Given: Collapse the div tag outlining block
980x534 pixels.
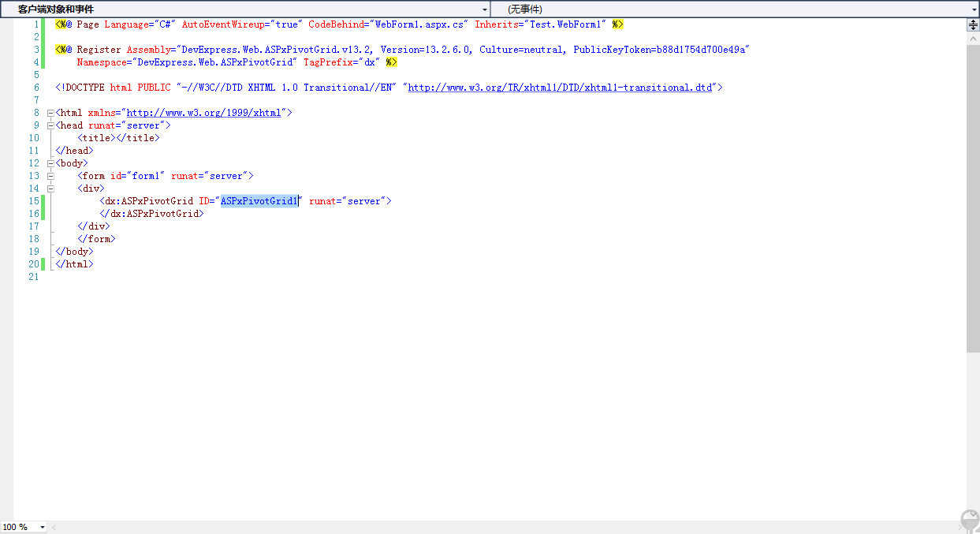Looking at the screenshot, I should 50,189.
